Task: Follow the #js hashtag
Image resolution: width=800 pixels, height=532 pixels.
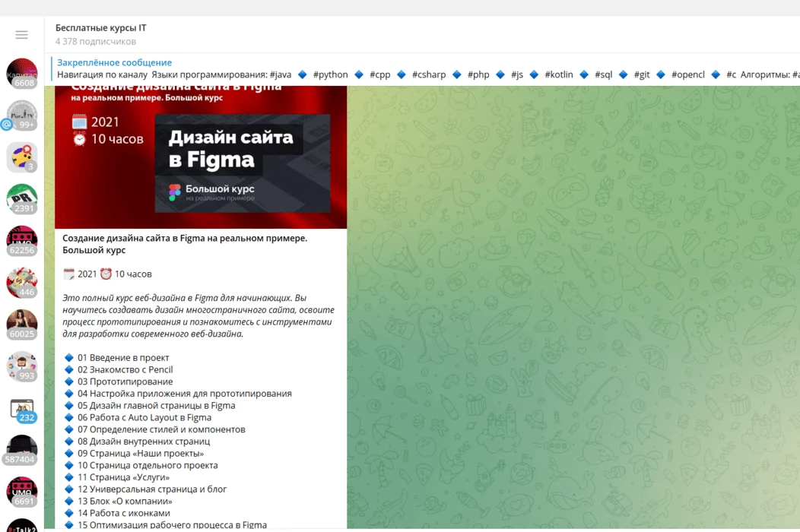Action: click(x=517, y=74)
